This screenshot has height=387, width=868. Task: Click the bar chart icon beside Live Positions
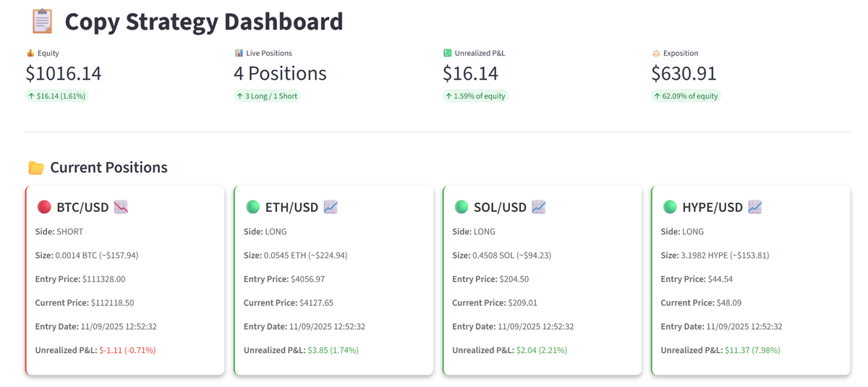[x=239, y=53]
